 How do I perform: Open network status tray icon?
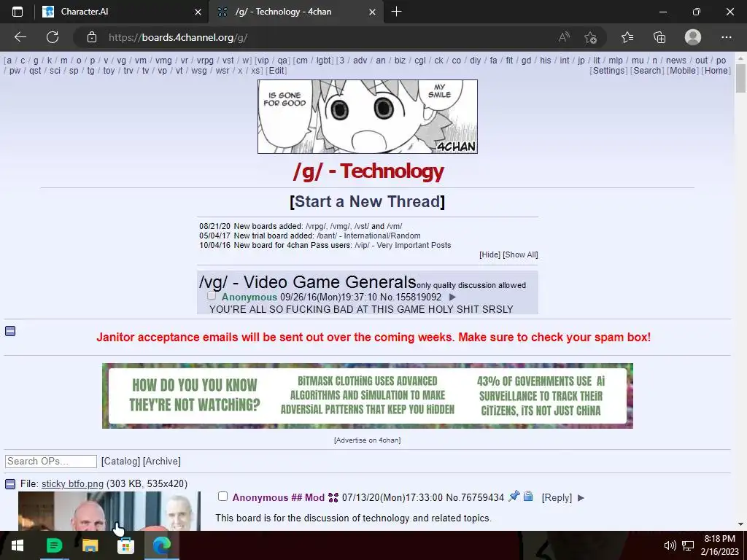(688, 545)
